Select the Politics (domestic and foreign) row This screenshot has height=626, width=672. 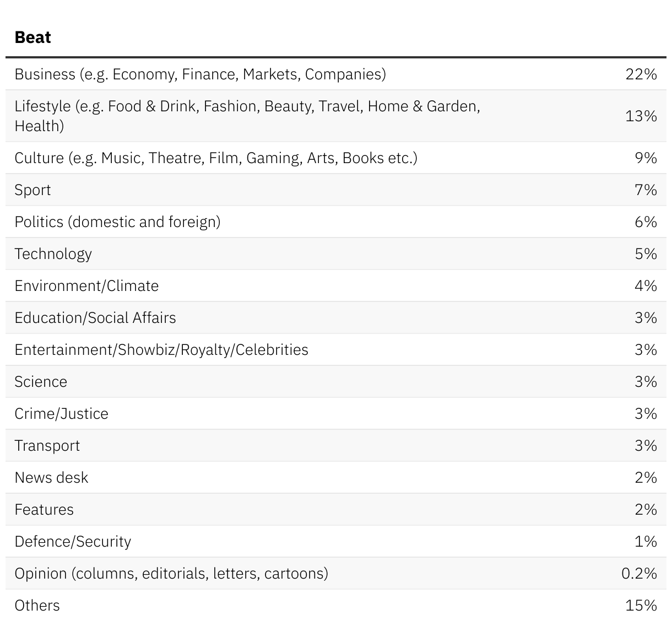117,222
